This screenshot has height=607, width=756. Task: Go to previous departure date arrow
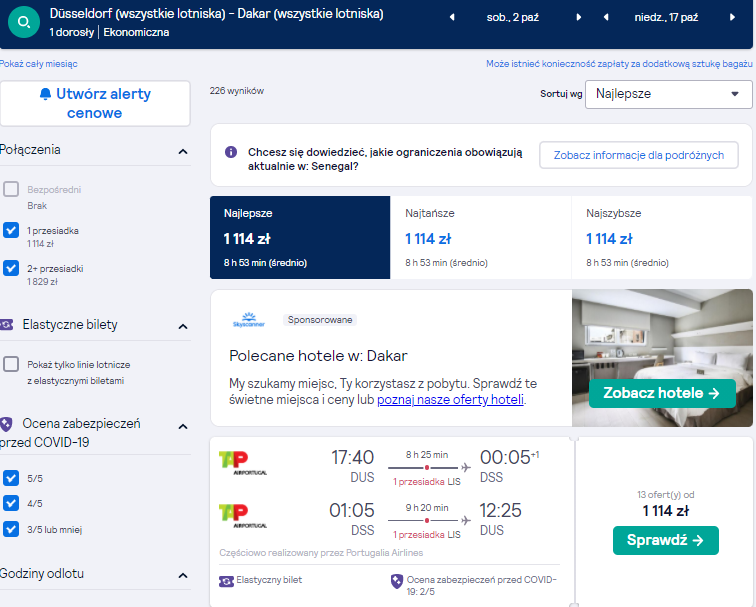click(452, 17)
